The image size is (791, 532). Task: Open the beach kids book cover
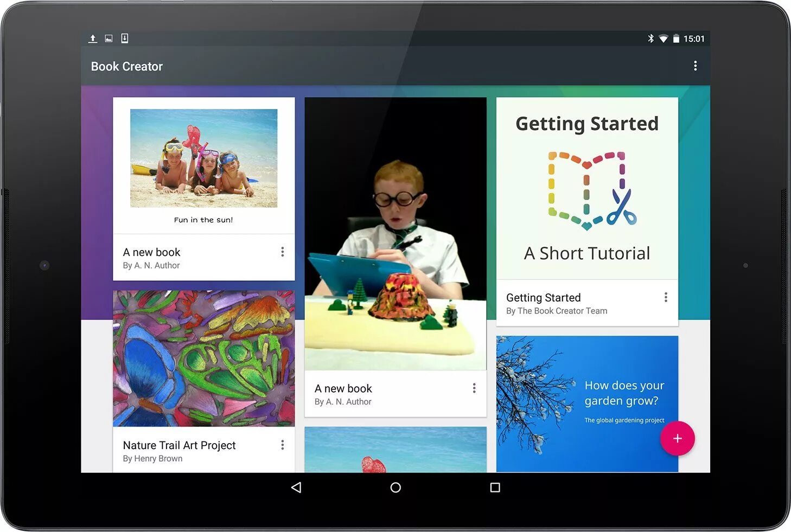[204, 165]
